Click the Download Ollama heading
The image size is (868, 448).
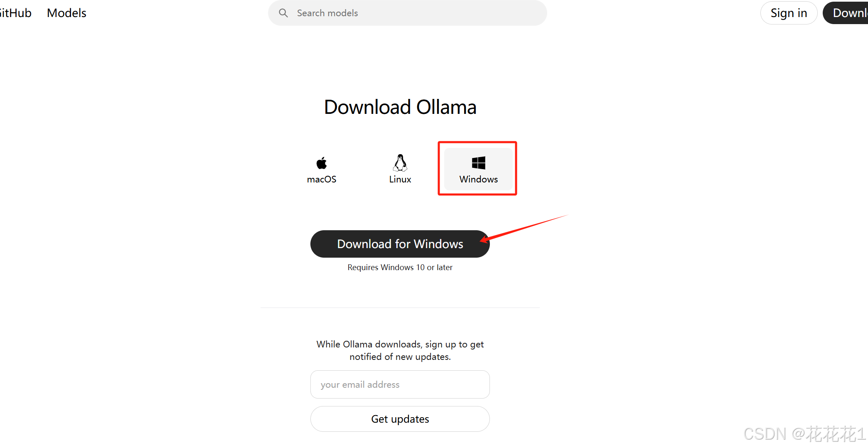click(400, 107)
